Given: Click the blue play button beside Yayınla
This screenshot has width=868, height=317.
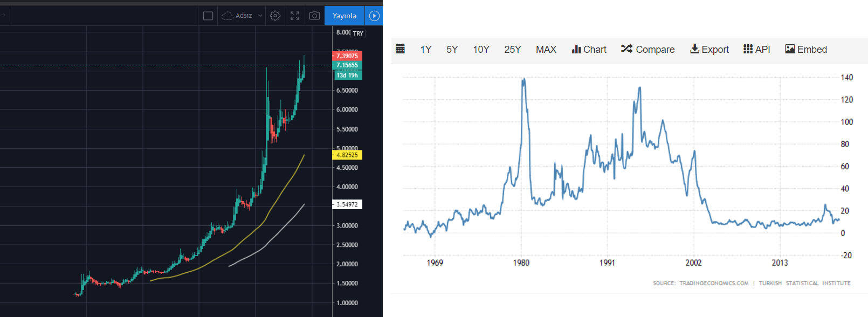Looking at the screenshot, I should 374,16.
